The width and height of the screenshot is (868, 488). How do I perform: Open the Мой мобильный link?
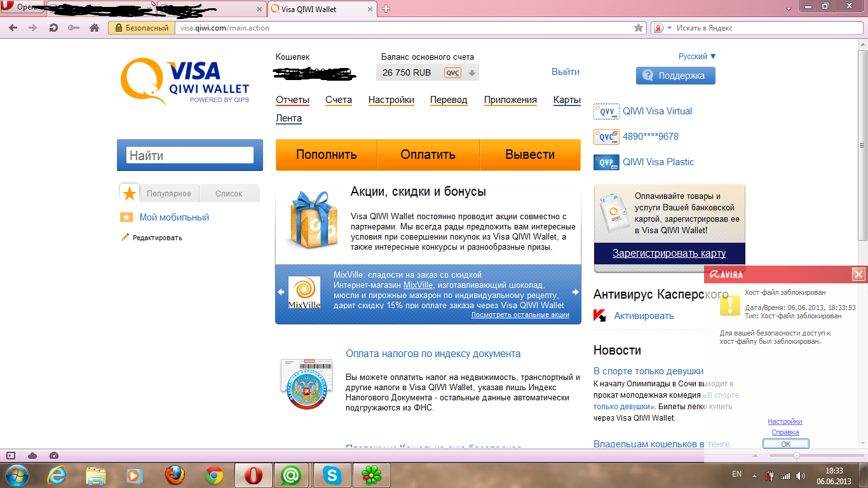(174, 217)
